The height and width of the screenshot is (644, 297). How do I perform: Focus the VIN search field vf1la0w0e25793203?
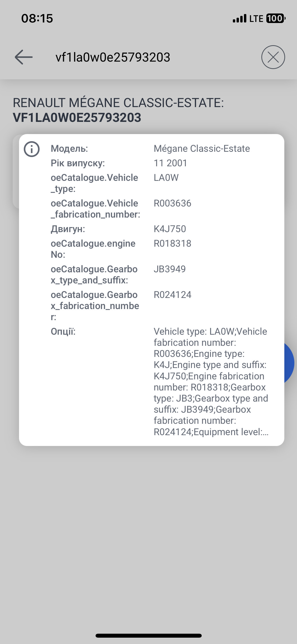tap(113, 57)
